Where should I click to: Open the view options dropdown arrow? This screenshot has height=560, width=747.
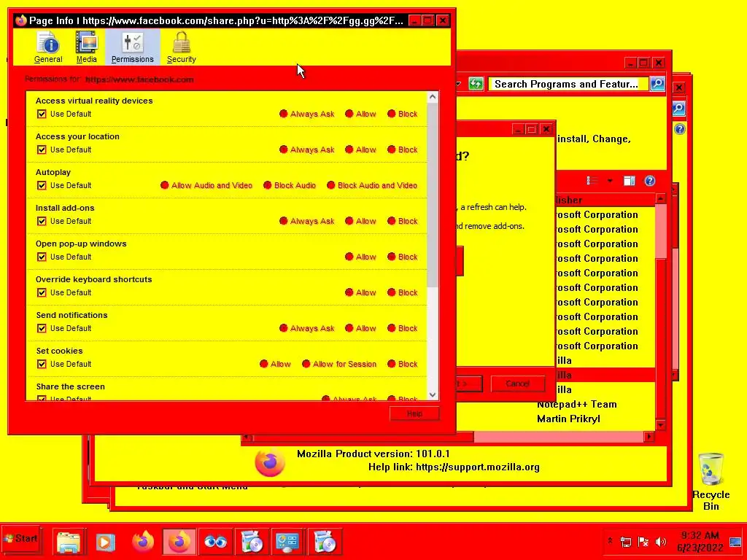610,181
